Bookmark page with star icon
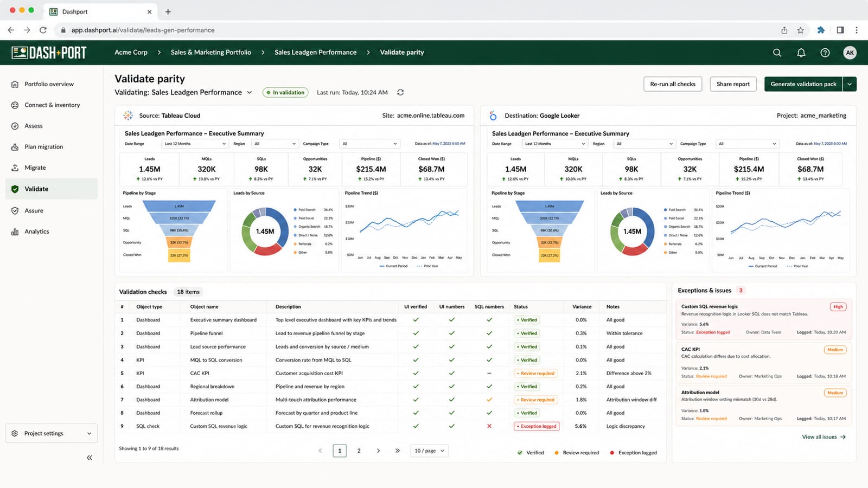This screenshot has width=868, height=488. click(x=801, y=30)
